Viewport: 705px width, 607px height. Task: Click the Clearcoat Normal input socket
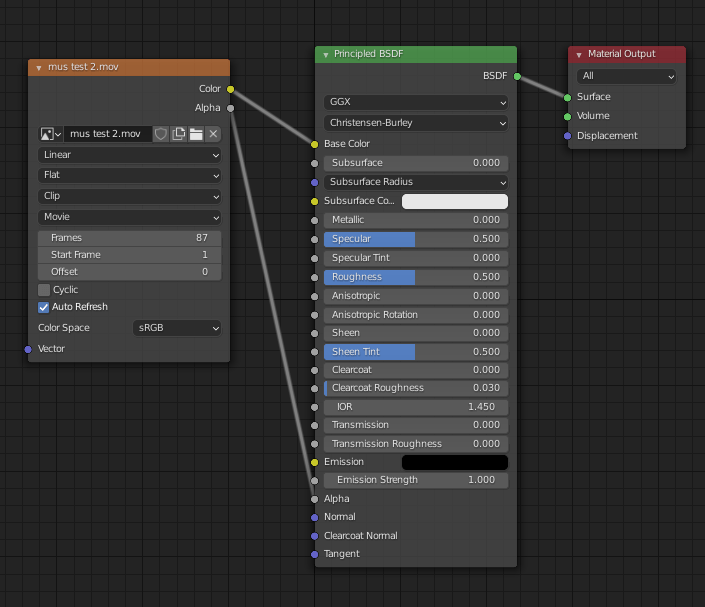click(315, 536)
